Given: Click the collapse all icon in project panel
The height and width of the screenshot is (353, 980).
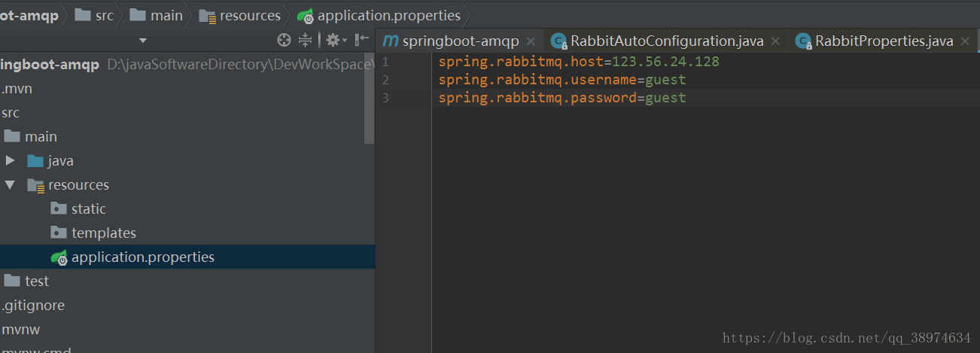Looking at the screenshot, I should point(305,40).
